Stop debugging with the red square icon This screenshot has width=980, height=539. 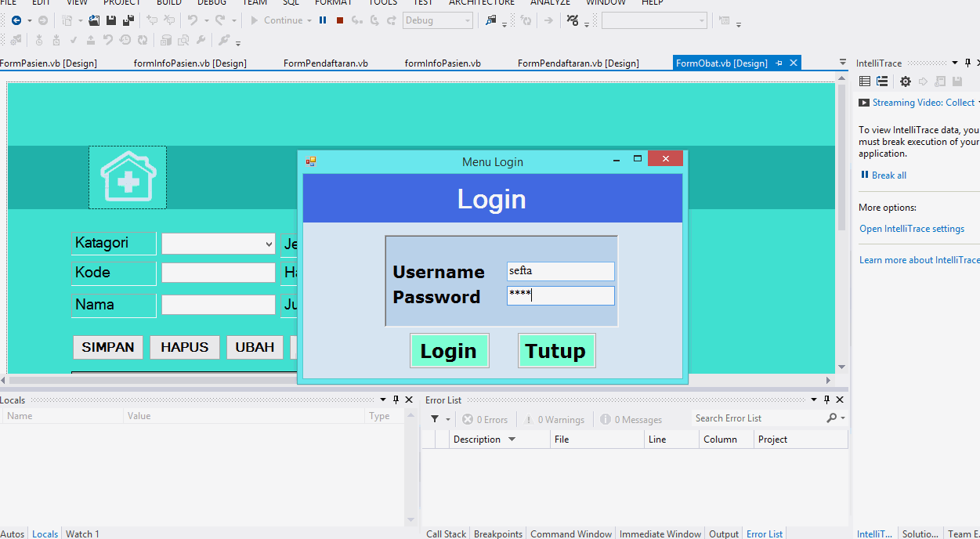pyautogui.click(x=340, y=20)
